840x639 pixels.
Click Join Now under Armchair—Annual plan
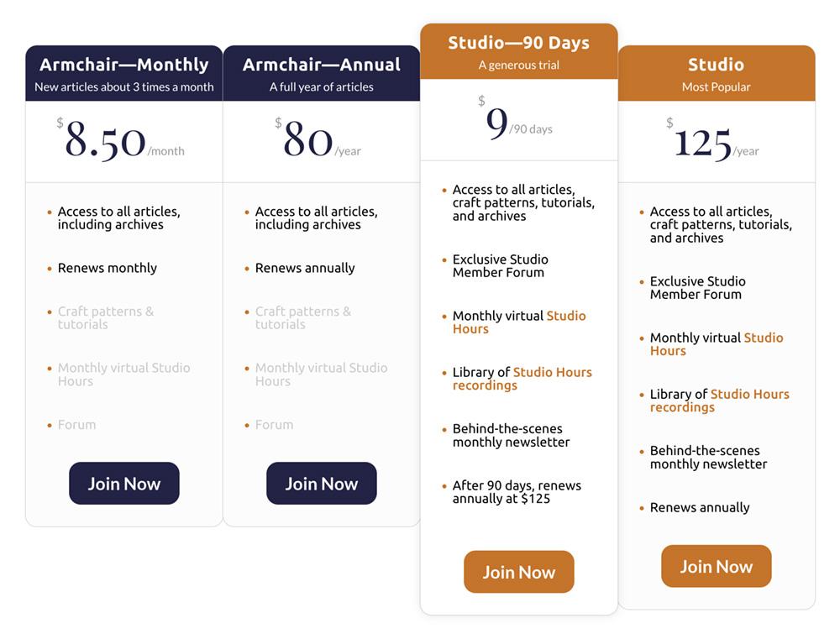pyautogui.click(x=322, y=483)
